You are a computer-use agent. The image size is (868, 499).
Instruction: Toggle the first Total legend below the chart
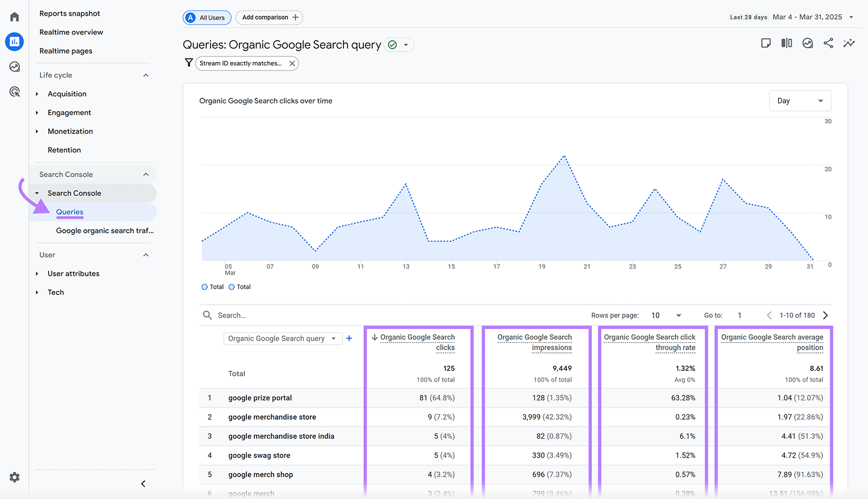(212, 287)
